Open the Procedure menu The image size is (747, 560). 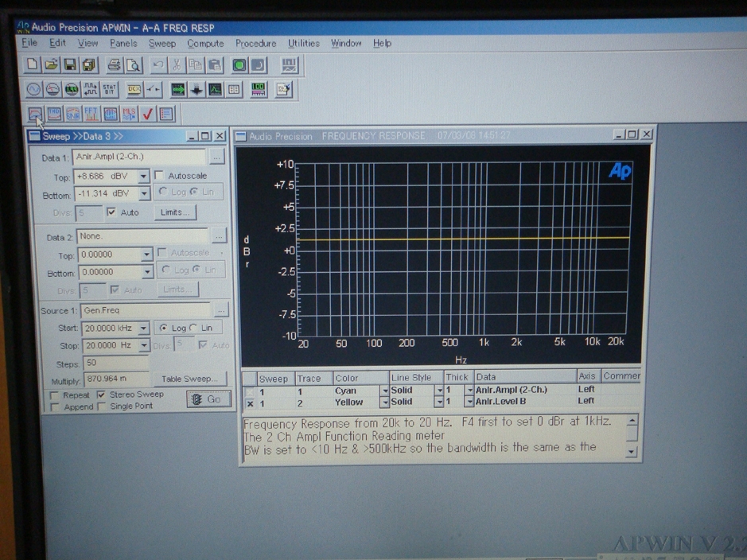(x=256, y=43)
